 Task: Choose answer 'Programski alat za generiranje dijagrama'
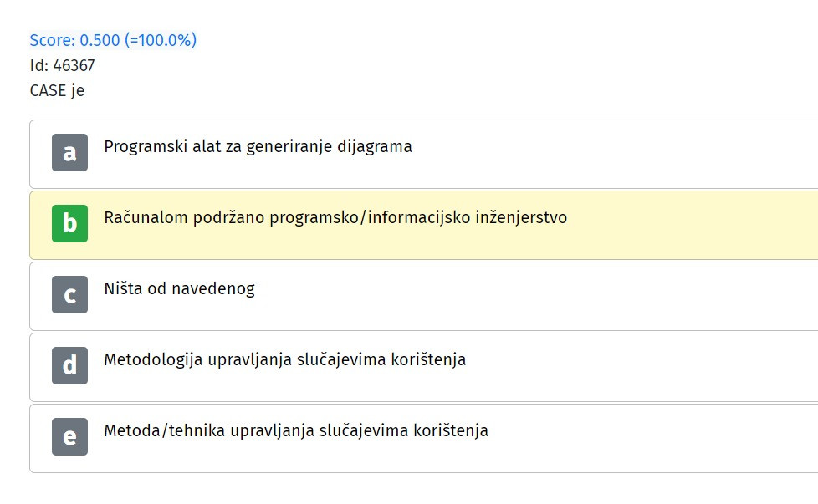(x=258, y=147)
